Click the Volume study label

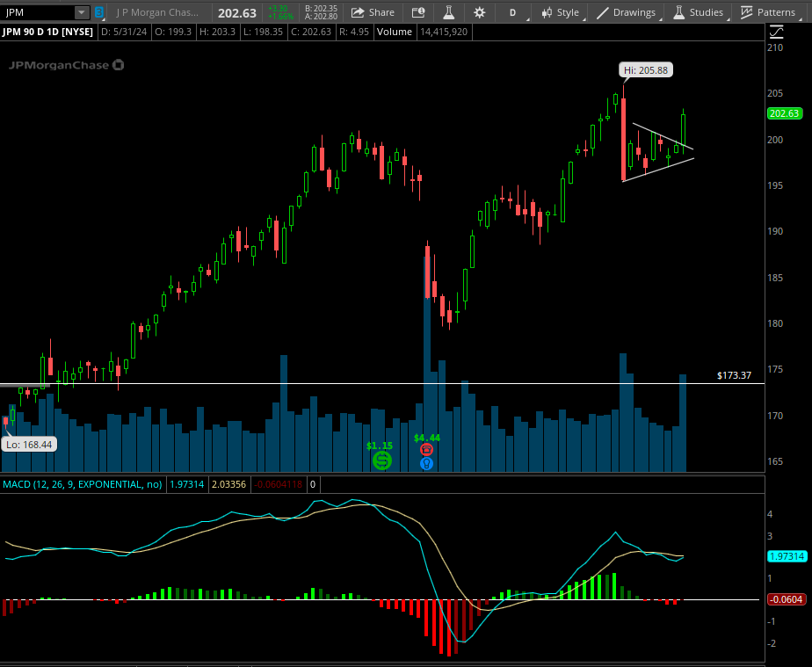(x=395, y=32)
